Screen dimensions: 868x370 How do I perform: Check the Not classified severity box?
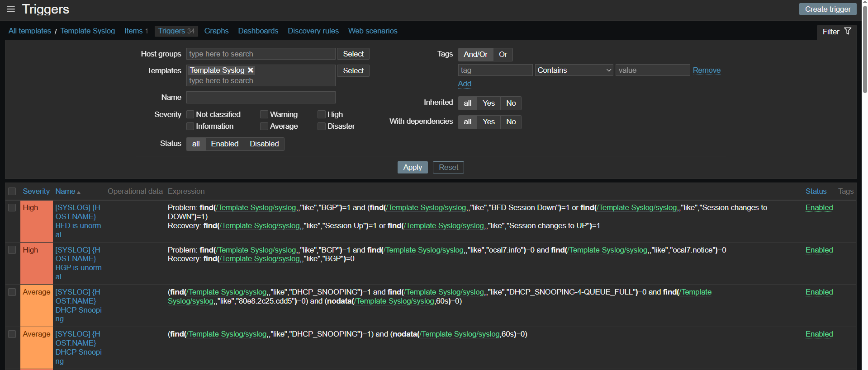tap(190, 114)
